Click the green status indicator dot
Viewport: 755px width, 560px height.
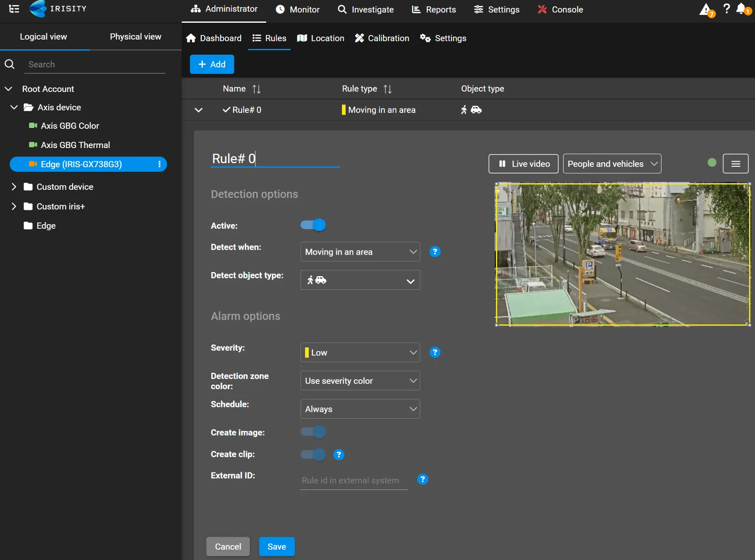coord(712,163)
